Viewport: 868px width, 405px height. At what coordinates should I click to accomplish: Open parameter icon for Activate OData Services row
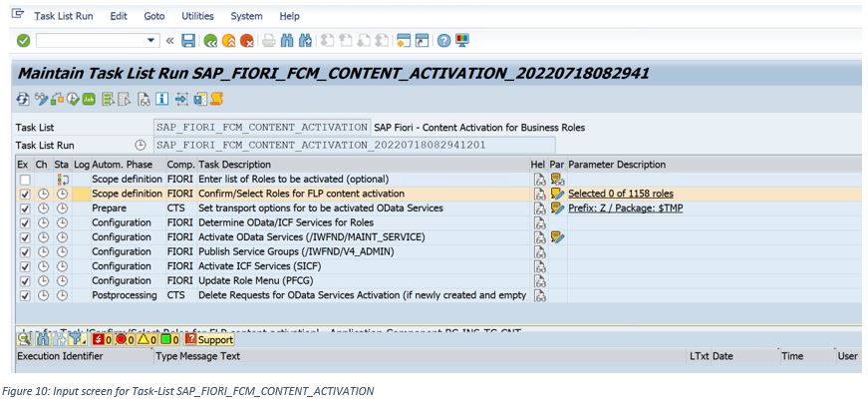click(557, 237)
